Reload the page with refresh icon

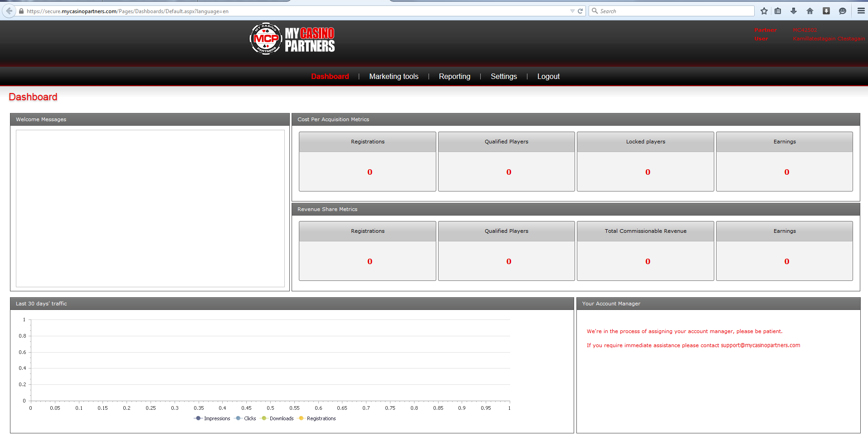580,11
